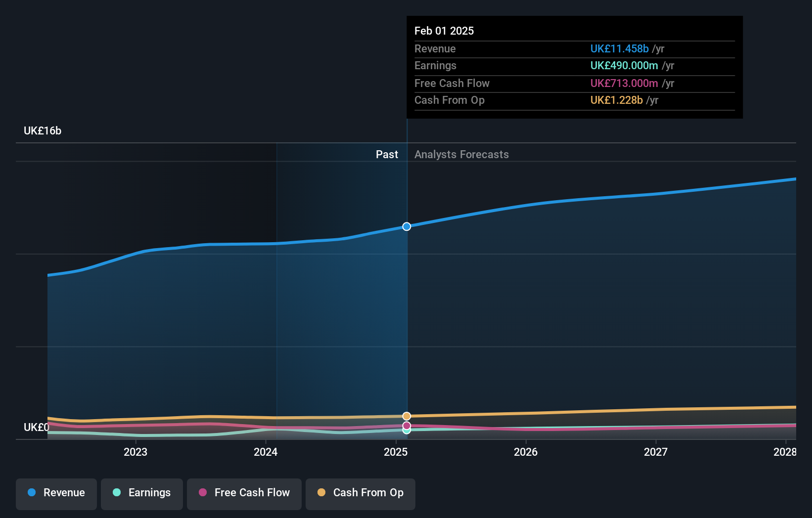Toggle the Free Cash Flow series visibility
Image resolution: width=812 pixels, height=518 pixels.
tap(244, 493)
